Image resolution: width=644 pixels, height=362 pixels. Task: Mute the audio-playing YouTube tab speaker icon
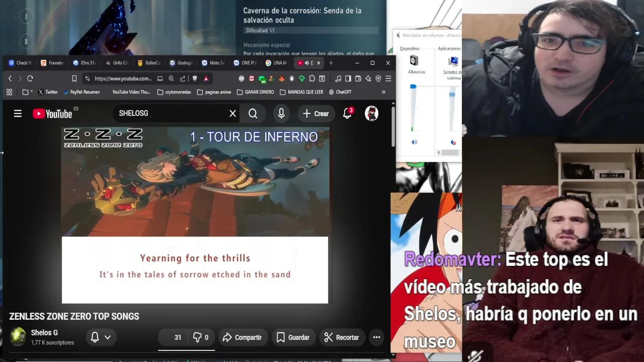coord(307,63)
